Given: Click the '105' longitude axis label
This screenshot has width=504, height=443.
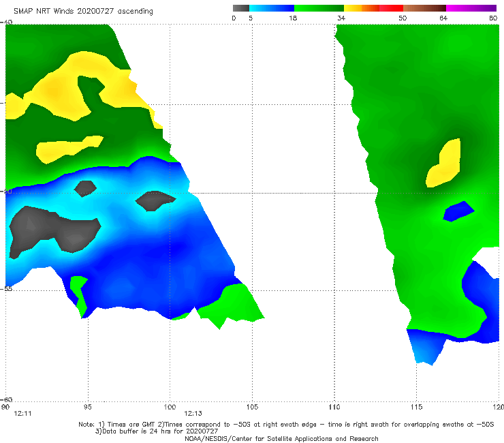Looking at the screenshot, I should click(x=252, y=408).
